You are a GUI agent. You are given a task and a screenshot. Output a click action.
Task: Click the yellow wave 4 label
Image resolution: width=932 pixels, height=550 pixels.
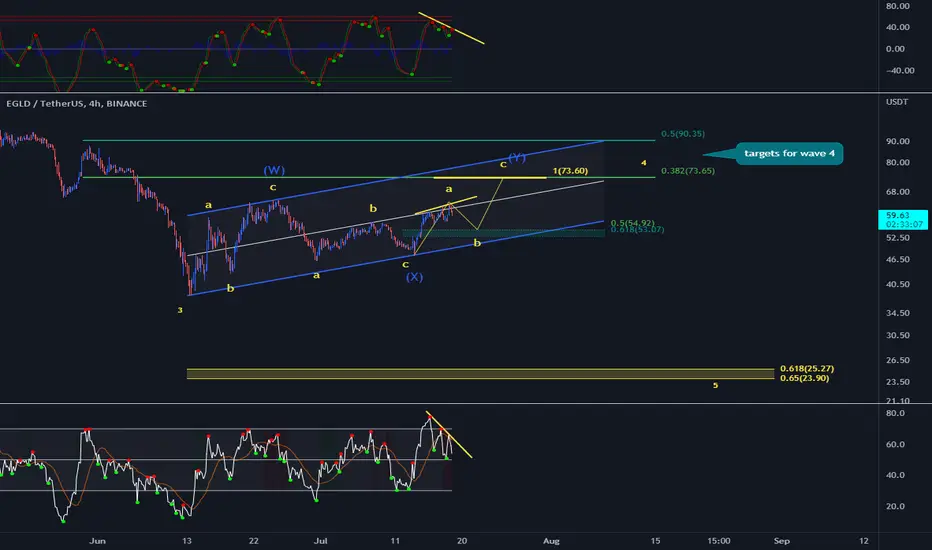pos(644,162)
